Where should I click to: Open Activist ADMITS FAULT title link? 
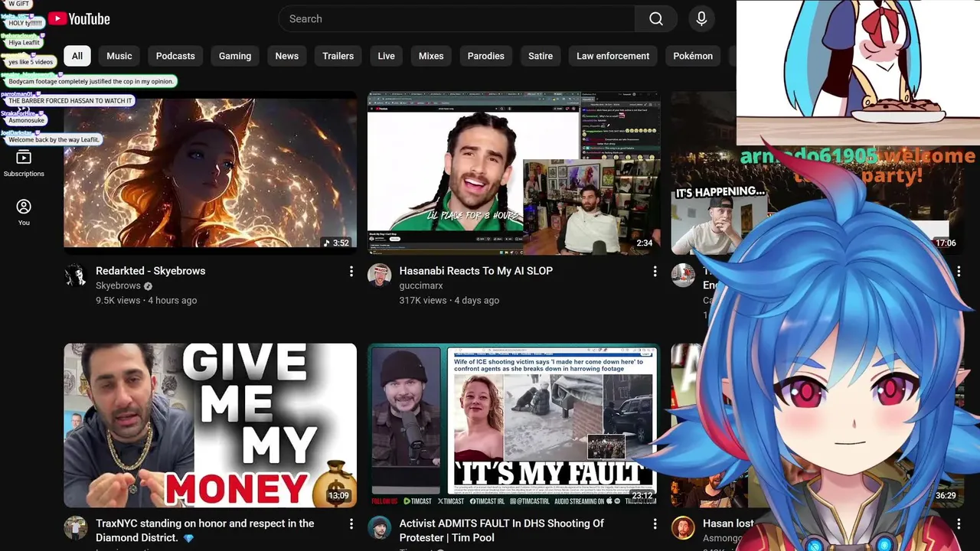501,530
